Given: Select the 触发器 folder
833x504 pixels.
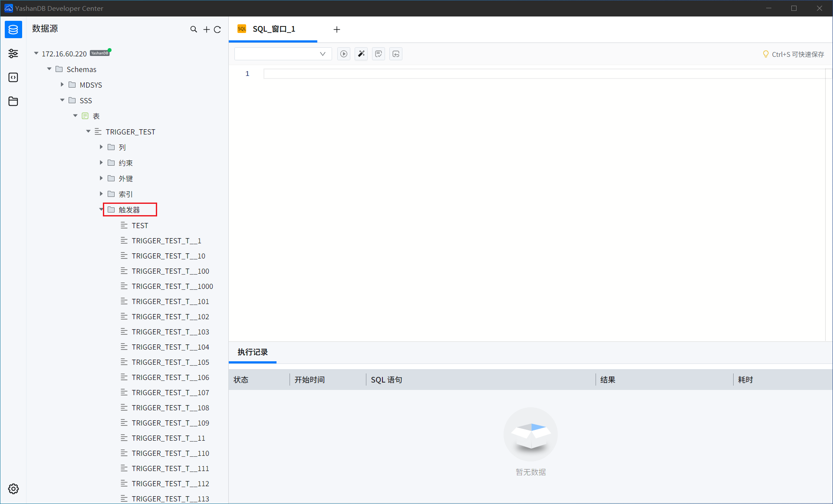Looking at the screenshot, I should tap(129, 210).
